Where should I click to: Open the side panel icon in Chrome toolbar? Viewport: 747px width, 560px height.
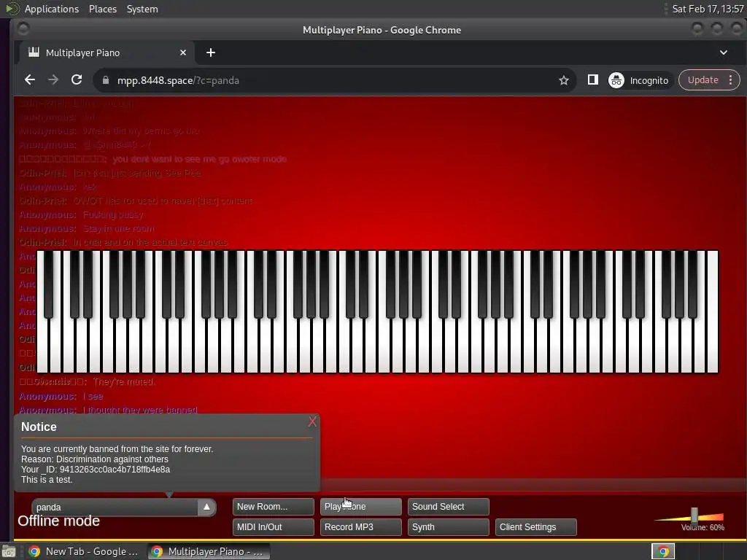click(592, 80)
